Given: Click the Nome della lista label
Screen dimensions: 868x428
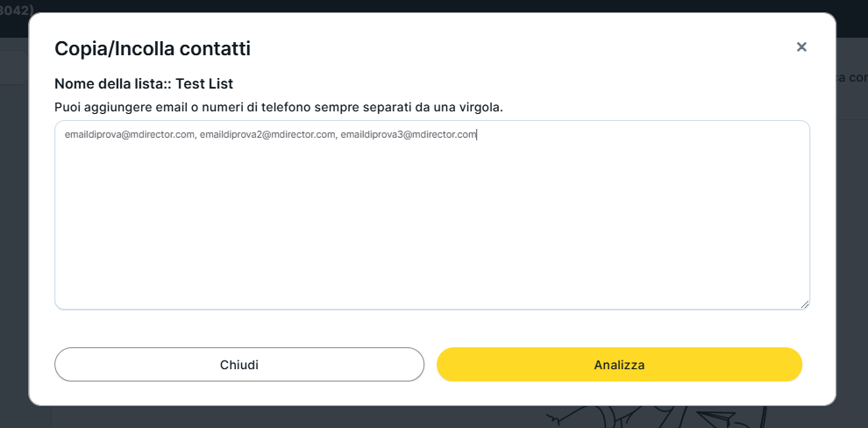Looking at the screenshot, I should coord(110,84).
